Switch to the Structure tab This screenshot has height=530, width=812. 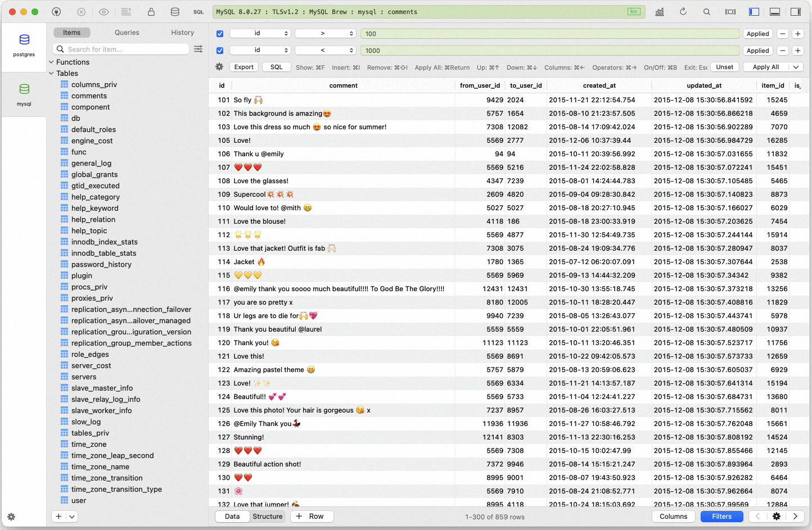(268, 517)
